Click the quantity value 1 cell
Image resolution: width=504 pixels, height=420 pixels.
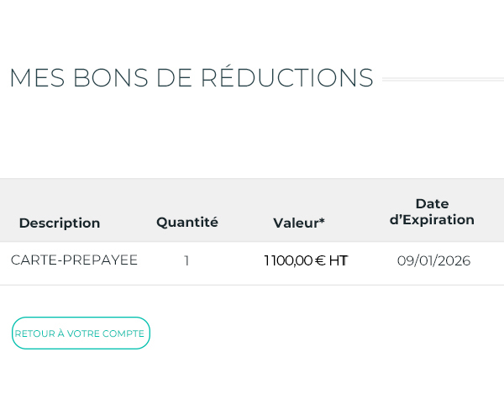186,261
